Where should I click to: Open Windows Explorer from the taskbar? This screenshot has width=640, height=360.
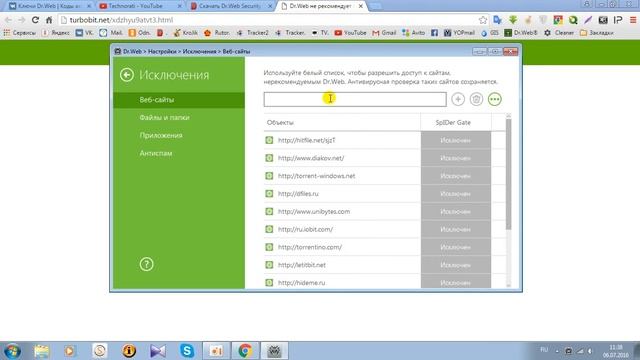pos(41,351)
